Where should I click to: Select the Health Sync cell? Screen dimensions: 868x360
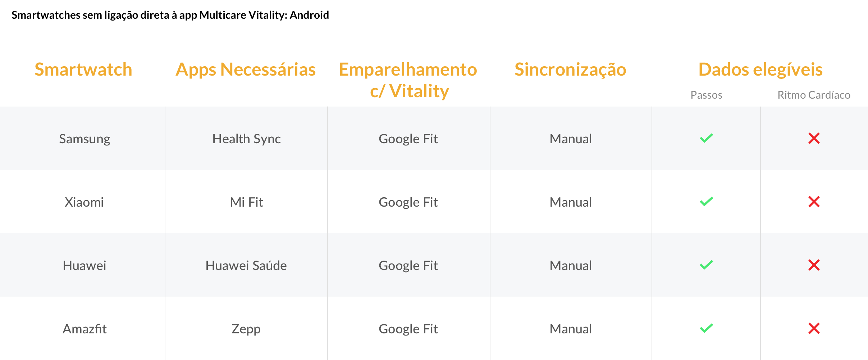point(246,139)
